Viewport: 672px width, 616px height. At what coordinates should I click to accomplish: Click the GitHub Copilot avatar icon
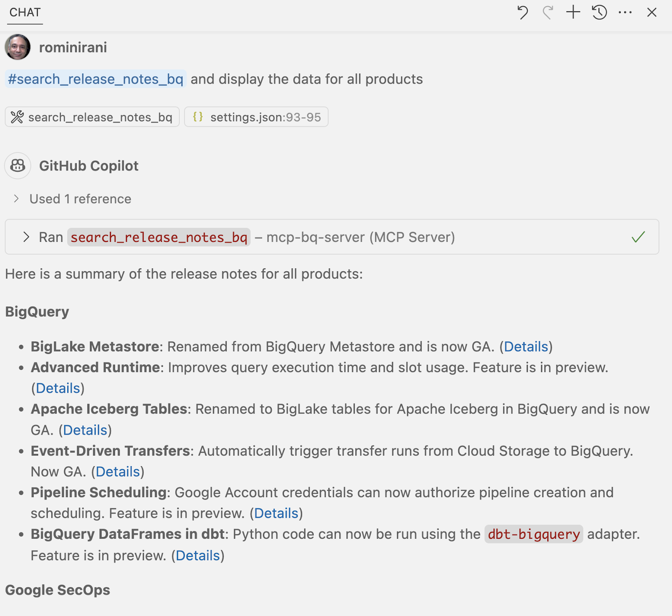tap(18, 166)
